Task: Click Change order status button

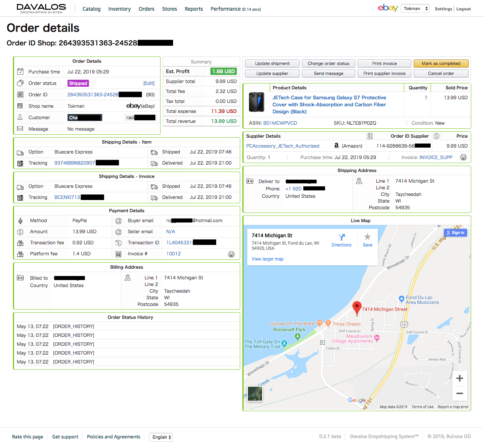Action: (328, 63)
